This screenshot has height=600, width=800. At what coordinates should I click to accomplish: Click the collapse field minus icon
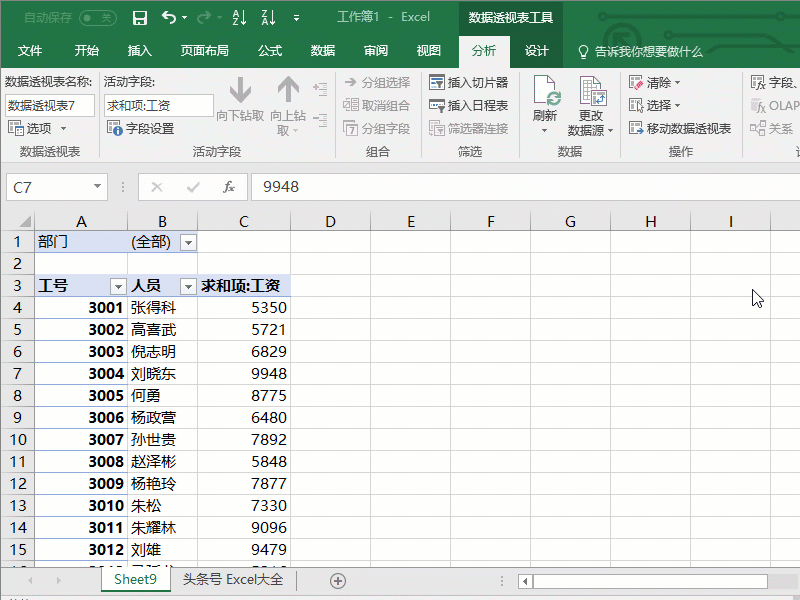(320, 121)
